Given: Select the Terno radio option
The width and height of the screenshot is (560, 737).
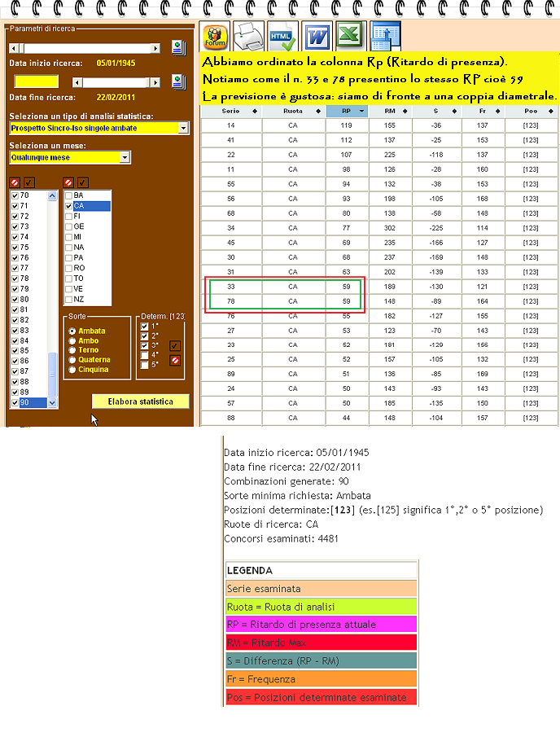Looking at the screenshot, I should [x=72, y=350].
